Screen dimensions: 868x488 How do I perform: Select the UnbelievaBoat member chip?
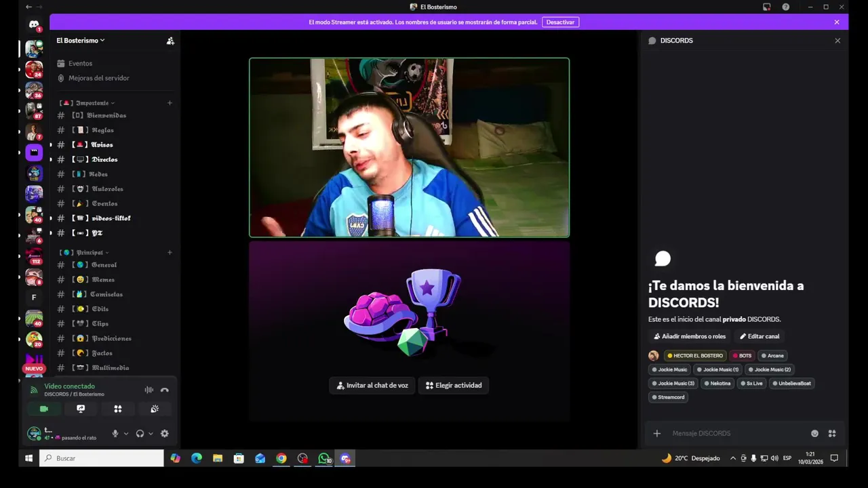791,384
